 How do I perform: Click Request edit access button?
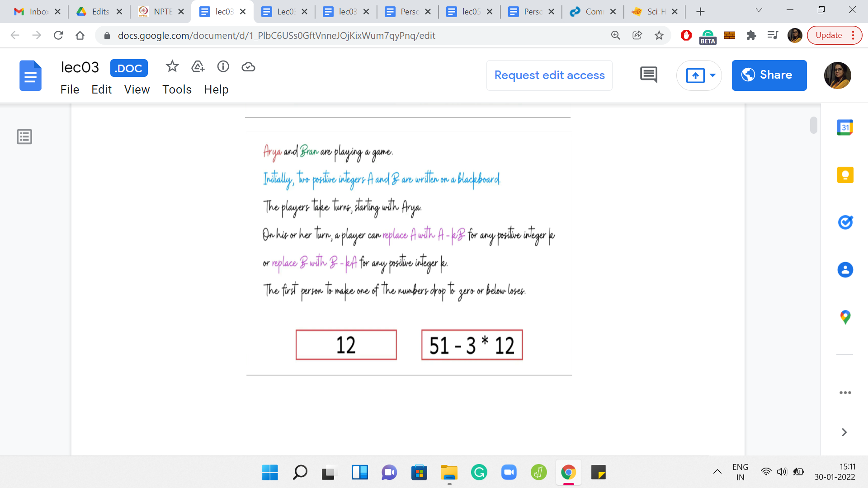tap(549, 75)
